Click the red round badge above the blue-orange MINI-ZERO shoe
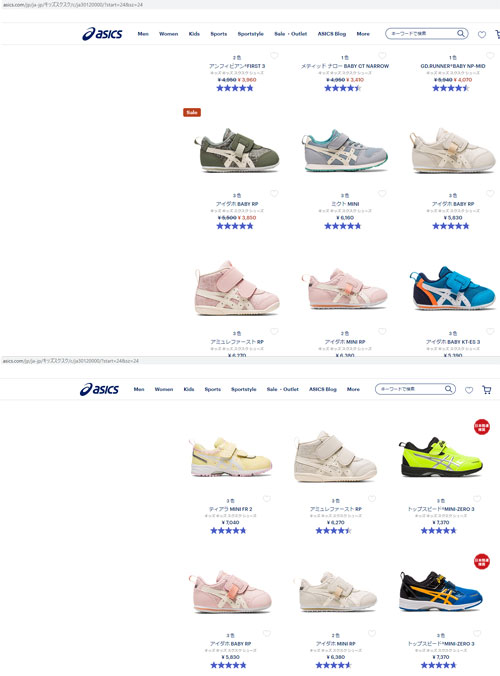 point(481,561)
